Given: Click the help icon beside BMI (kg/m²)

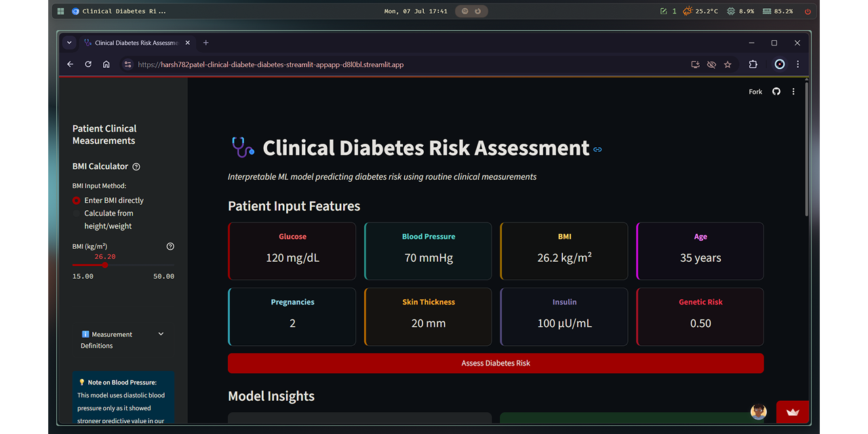Looking at the screenshot, I should pyautogui.click(x=170, y=246).
